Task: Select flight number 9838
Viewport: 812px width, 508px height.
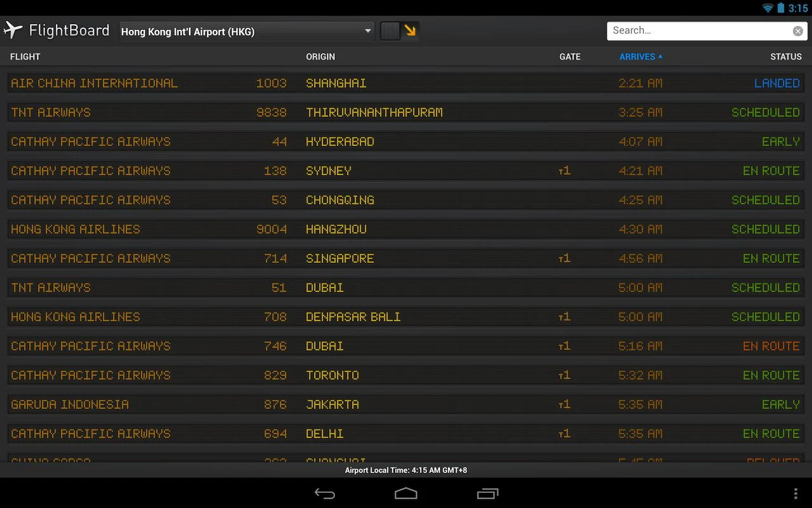Action: point(272,112)
